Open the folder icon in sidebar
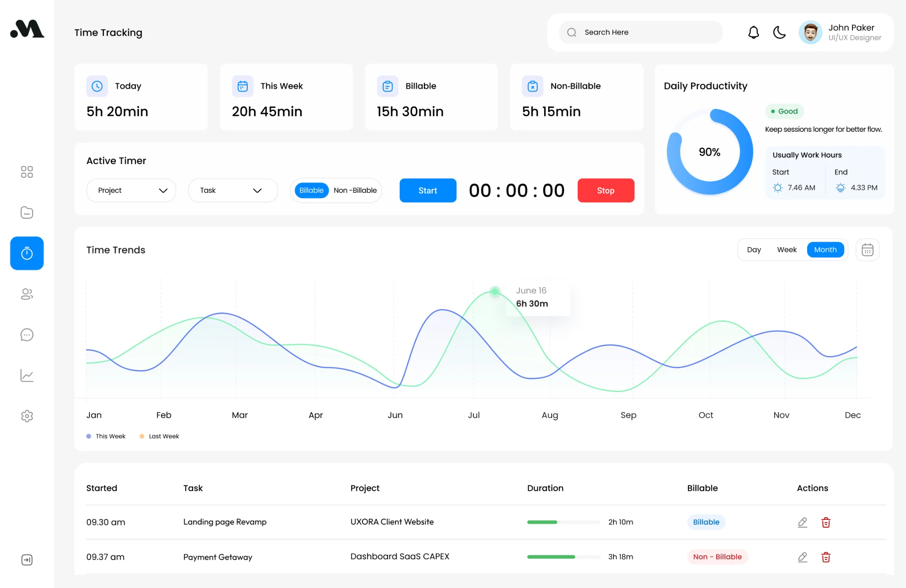The height and width of the screenshot is (588, 906). click(x=27, y=213)
